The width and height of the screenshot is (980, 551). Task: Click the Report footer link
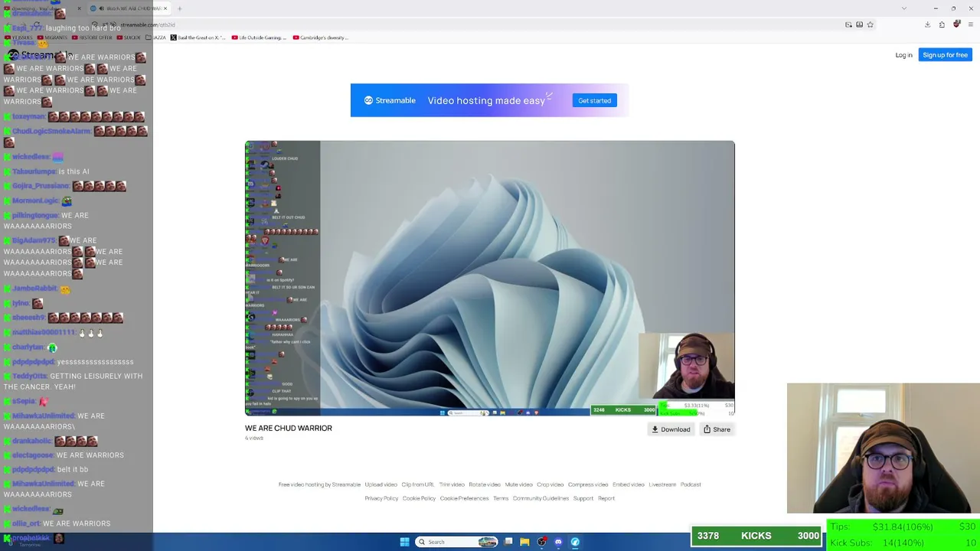(606, 498)
